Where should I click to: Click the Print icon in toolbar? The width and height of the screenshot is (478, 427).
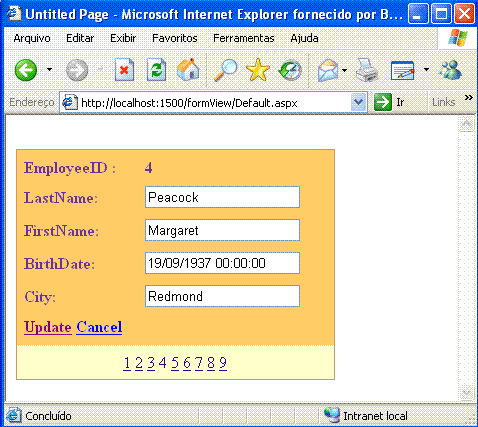367,70
